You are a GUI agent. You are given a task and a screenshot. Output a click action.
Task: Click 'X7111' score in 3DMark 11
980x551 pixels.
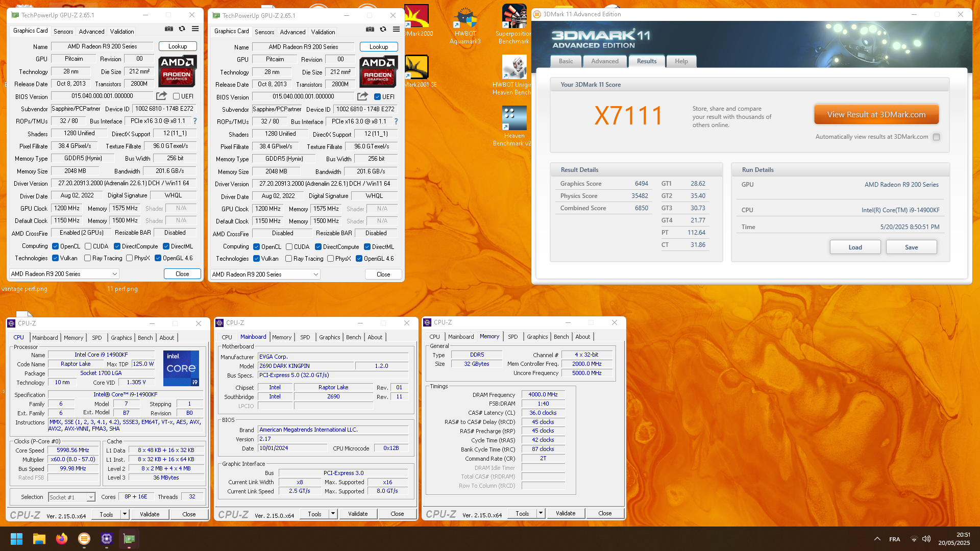(628, 116)
